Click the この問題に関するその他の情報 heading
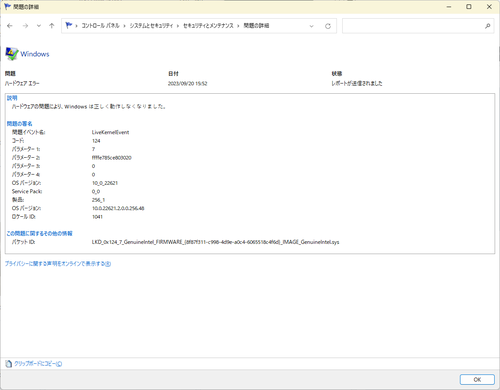 [x=40, y=233]
